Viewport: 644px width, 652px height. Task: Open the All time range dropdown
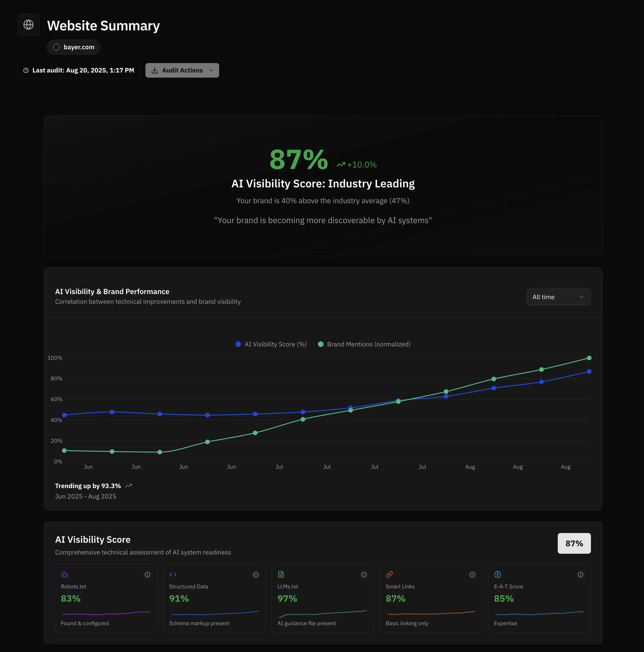tap(558, 297)
